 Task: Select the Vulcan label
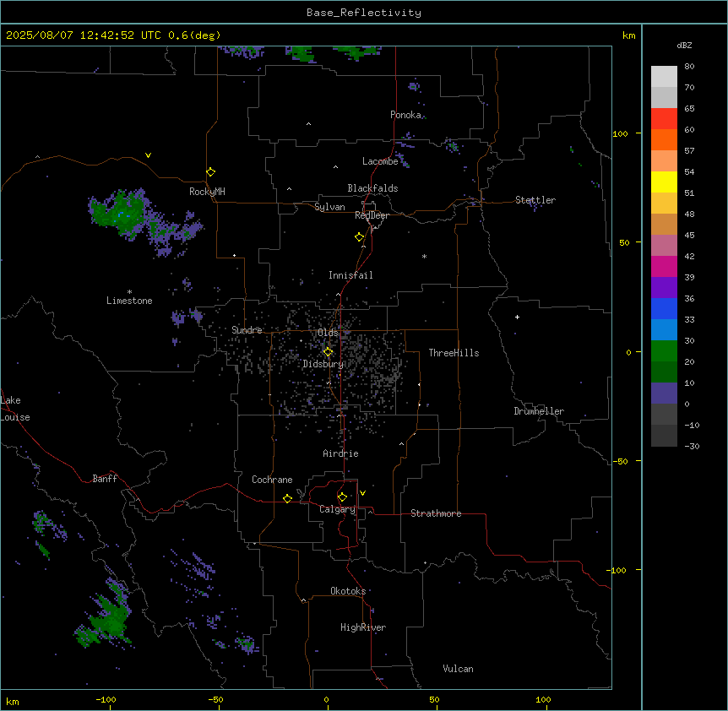click(x=458, y=669)
